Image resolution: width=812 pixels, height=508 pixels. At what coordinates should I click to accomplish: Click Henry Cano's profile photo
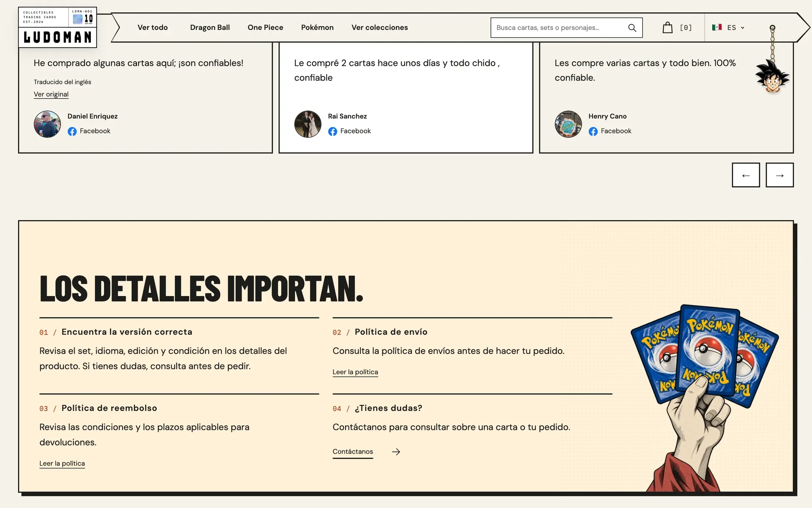[x=568, y=124]
